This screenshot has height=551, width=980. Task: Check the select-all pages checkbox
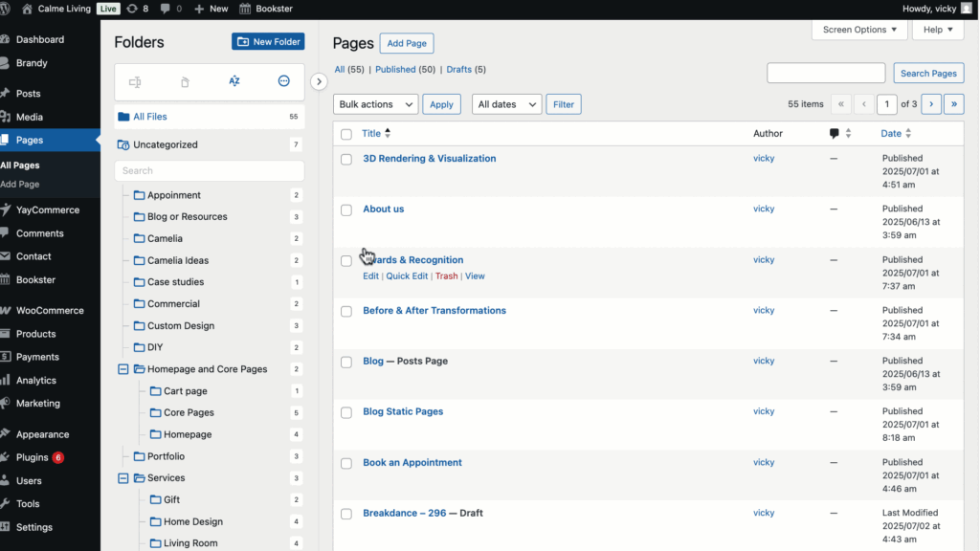(345, 134)
